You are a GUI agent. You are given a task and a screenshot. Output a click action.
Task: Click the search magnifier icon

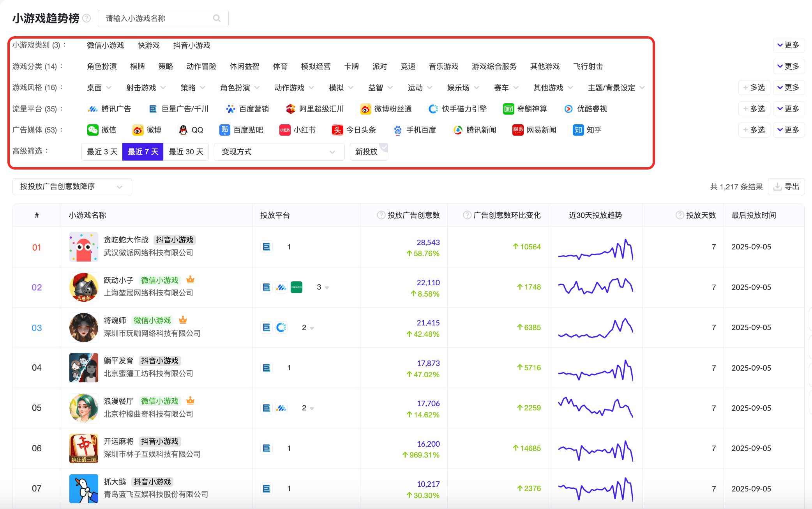coord(217,18)
